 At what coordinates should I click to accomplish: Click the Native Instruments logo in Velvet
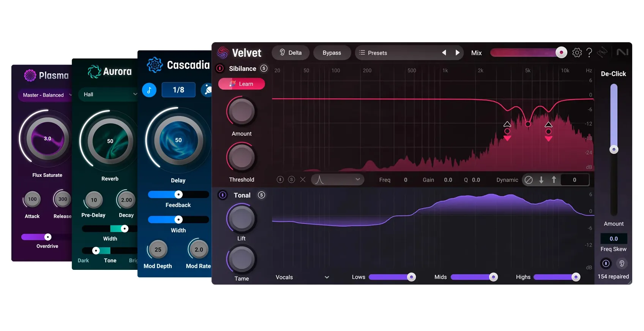click(622, 52)
